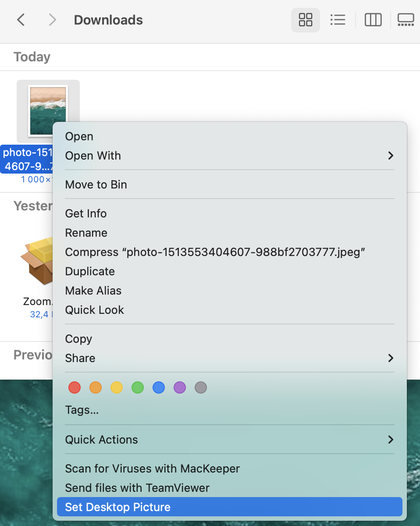420x526 pixels.
Task: Click the selected photo file name label
Action: click(27, 160)
